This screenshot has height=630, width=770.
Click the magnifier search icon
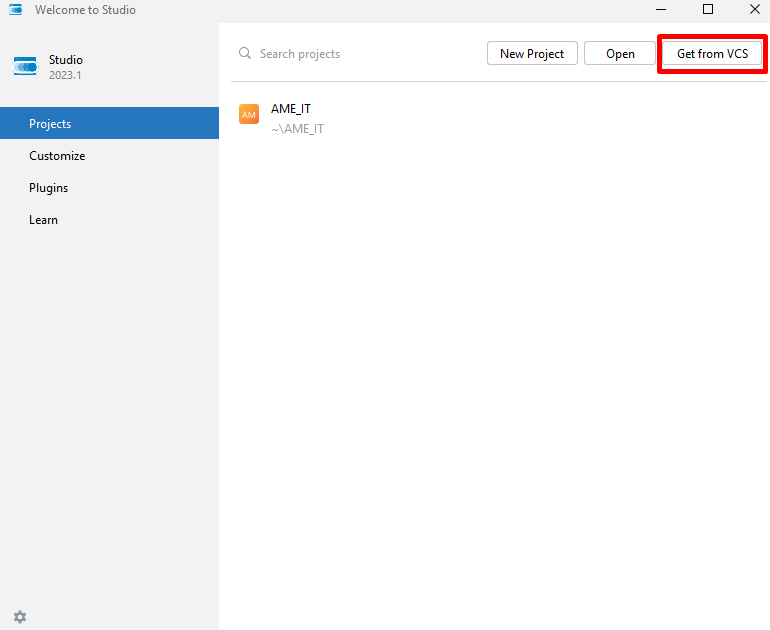tap(245, 54)
